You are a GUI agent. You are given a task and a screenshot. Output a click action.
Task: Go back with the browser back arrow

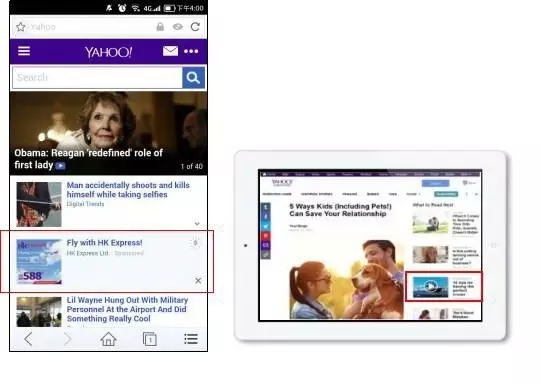point(28,339)
